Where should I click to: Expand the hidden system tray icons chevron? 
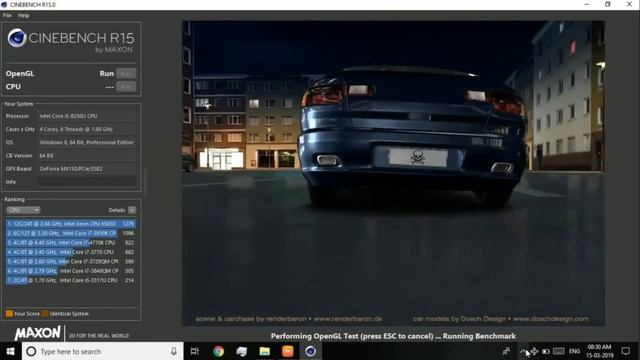click(x=523, y=351)
